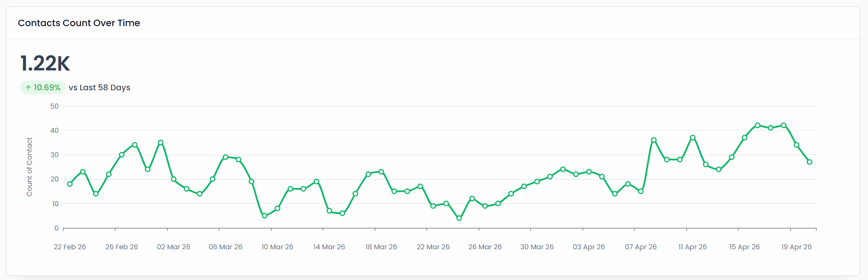Click the 14 Mar 26 x-axis label

pos(329,247)
